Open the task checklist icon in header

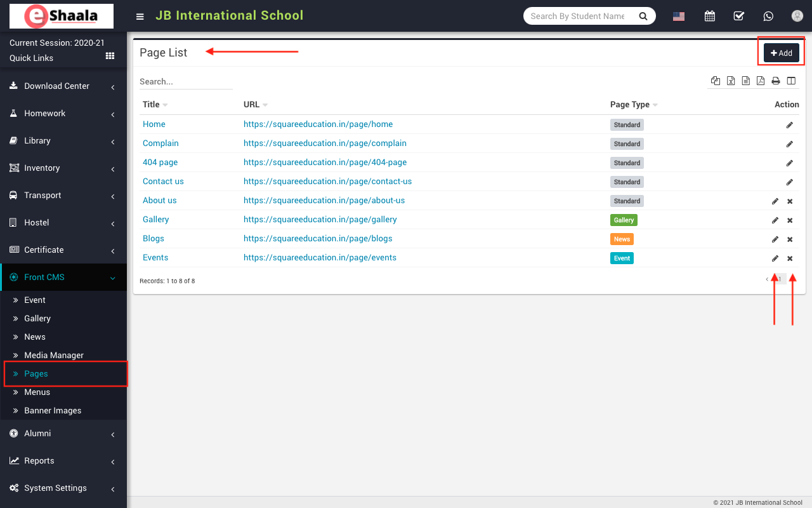[x=739, y=16]
